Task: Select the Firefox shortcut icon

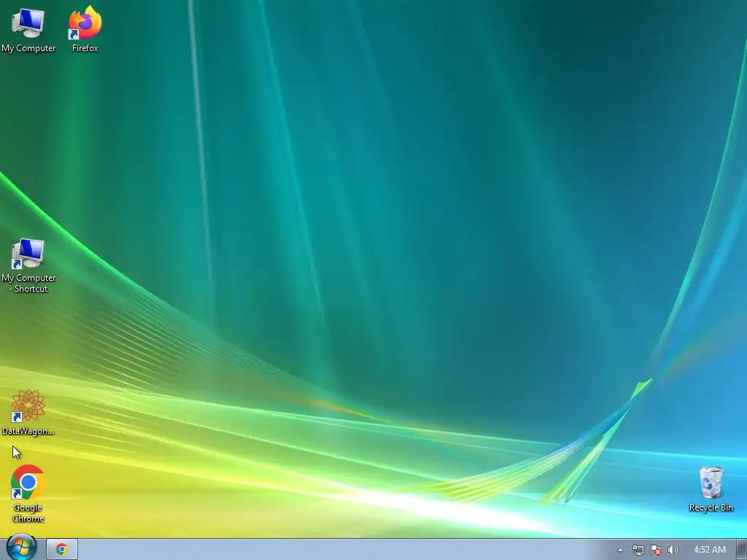Action: pyautogui.click(x=85, y=29)
